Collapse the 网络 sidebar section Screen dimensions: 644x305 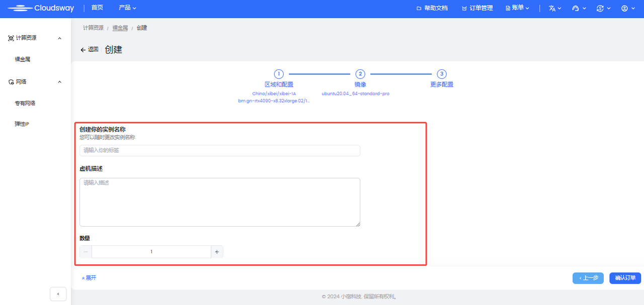[59, 82]
